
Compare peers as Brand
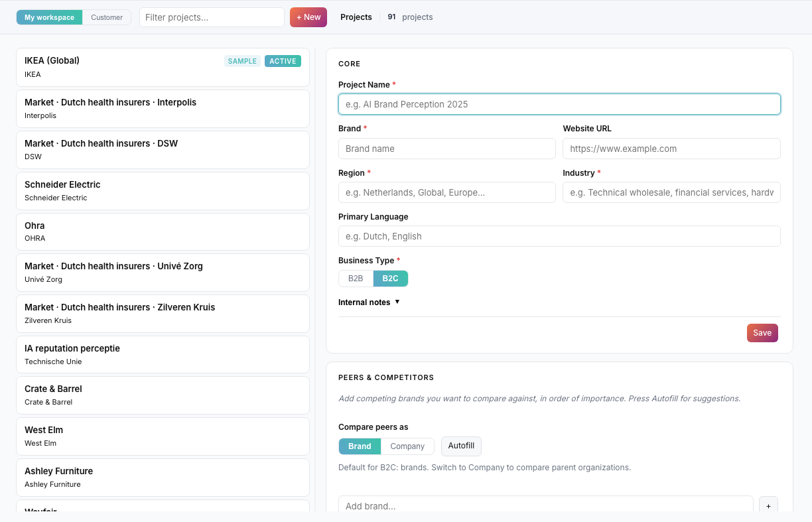(360, 446)
